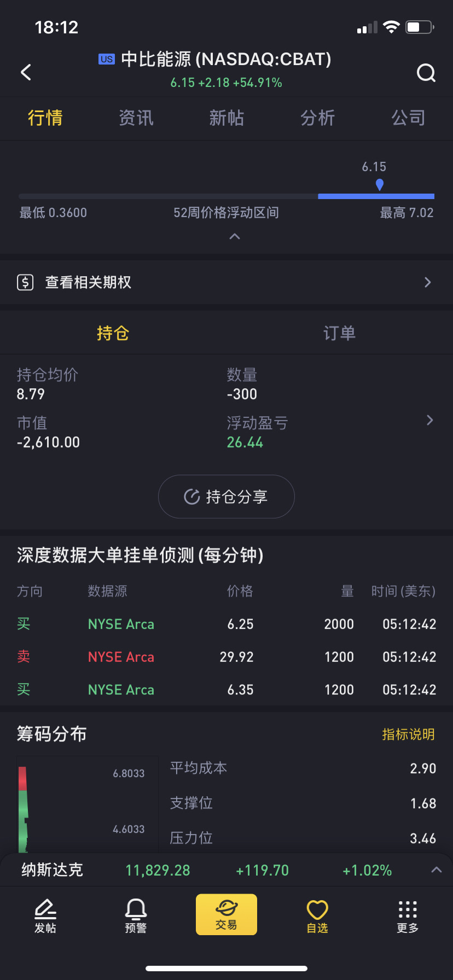Image resolution: width=453 pixels, height=980 pixels.
Task: Tap the back arrow icon
Action: [x=26, y=72]
